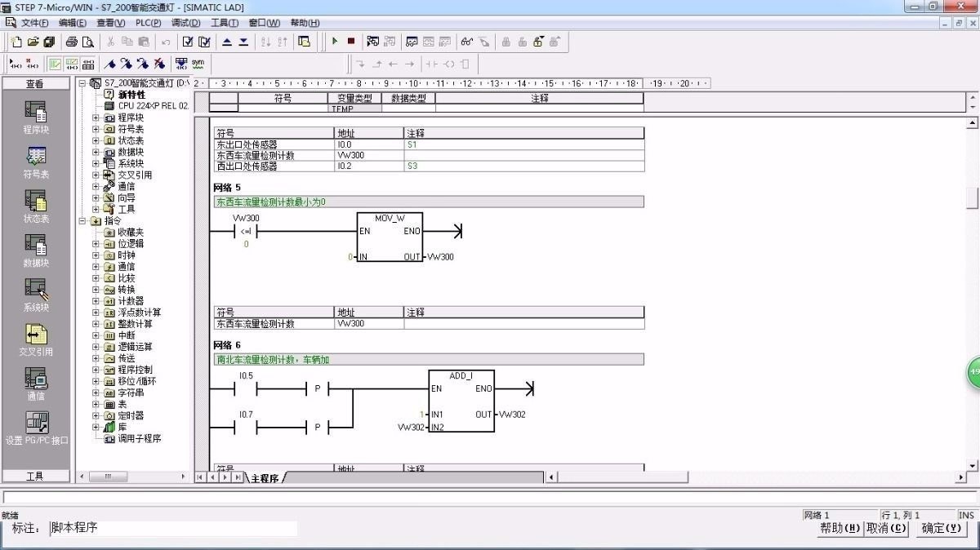Open the PLC(P) menu
Viewport: 980px width, 550px height.
point(148,23)
